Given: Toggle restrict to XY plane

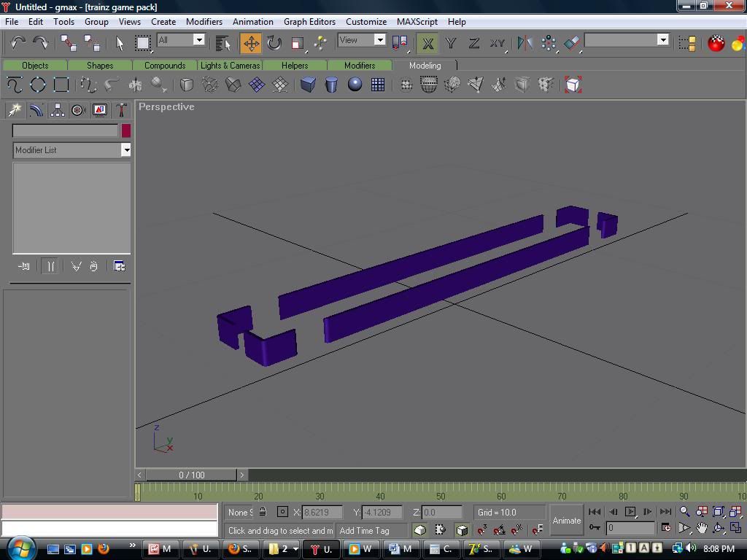Looking at the screenshot, I should (x=497, y=43).
